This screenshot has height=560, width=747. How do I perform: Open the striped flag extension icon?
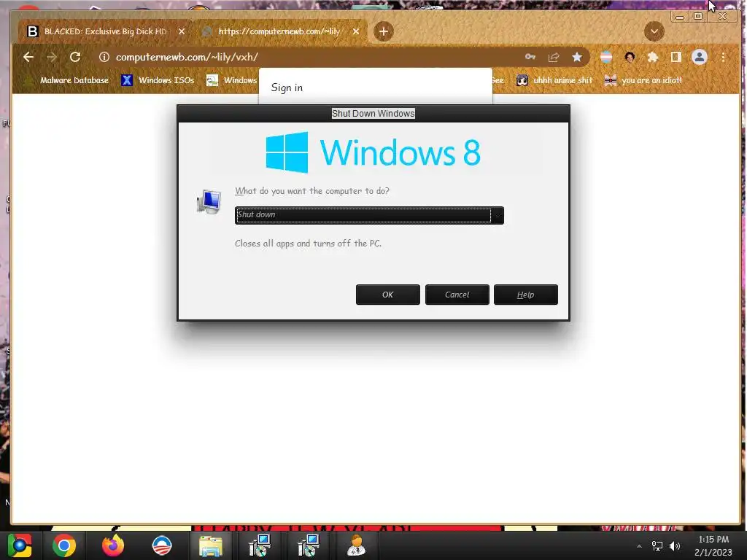click(x=606, y=57)
